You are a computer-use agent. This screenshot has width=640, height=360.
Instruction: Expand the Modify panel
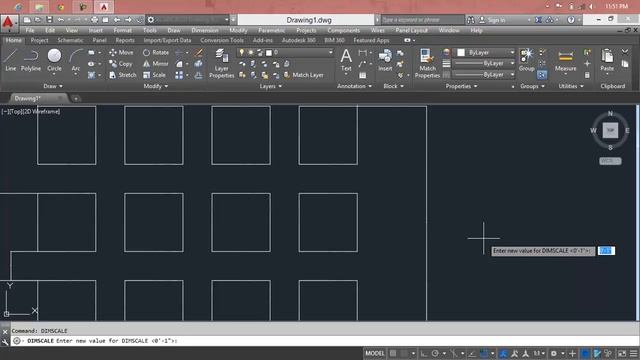point(156,86)
